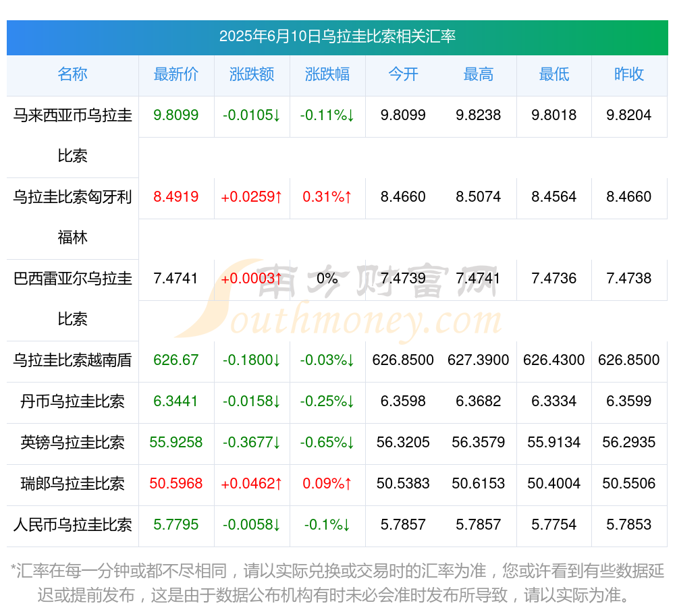Click percentage -0.11%↓
The width and height of the screenshot is (675, 616).
tap(327, 115)
